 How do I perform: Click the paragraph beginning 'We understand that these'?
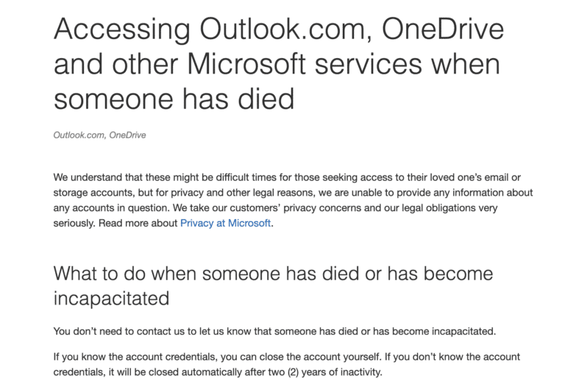point(293,200)
